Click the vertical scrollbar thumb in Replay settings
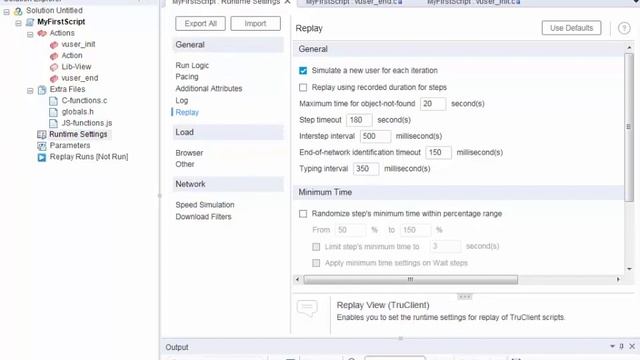Screen dimensions: 640x360 [629, 127]
